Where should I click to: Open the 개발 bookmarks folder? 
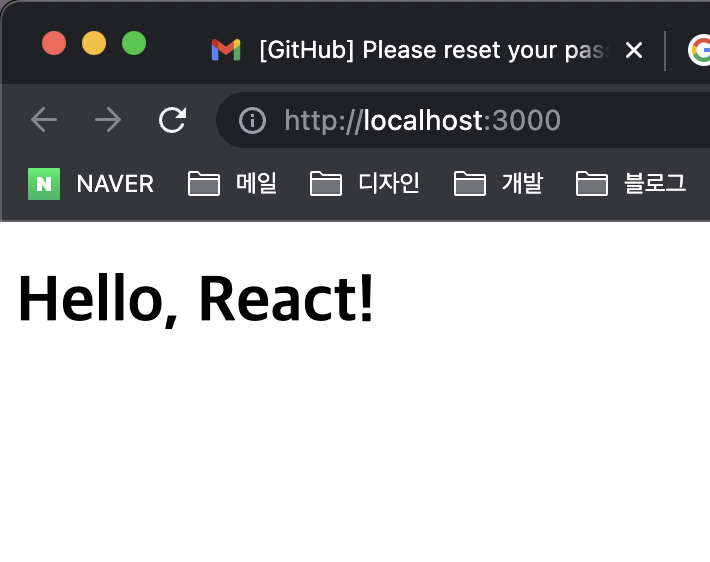point(498,183)
